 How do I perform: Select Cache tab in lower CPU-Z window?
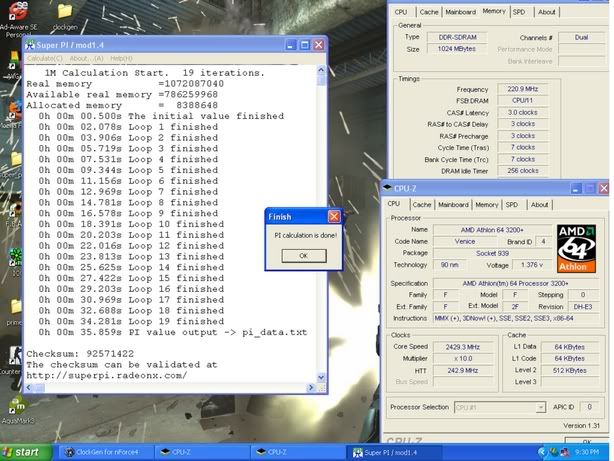point(422,204)
